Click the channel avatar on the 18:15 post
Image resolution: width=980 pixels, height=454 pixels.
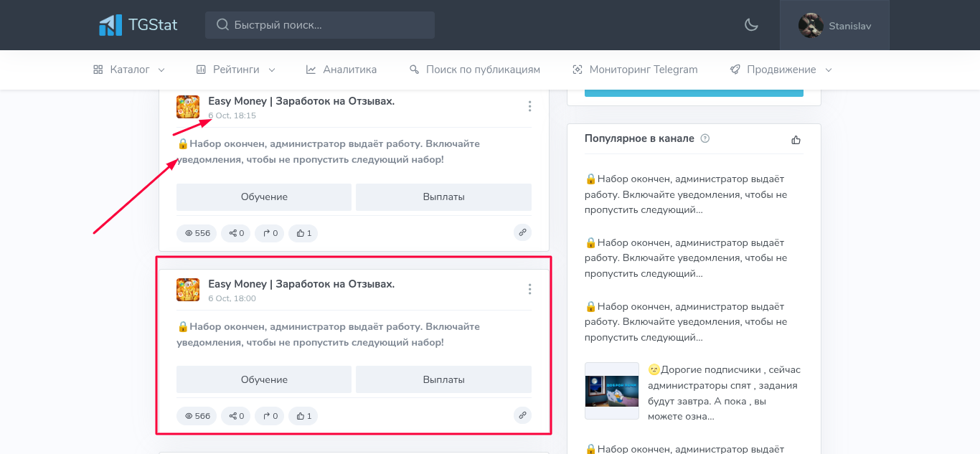coord(188,107)
